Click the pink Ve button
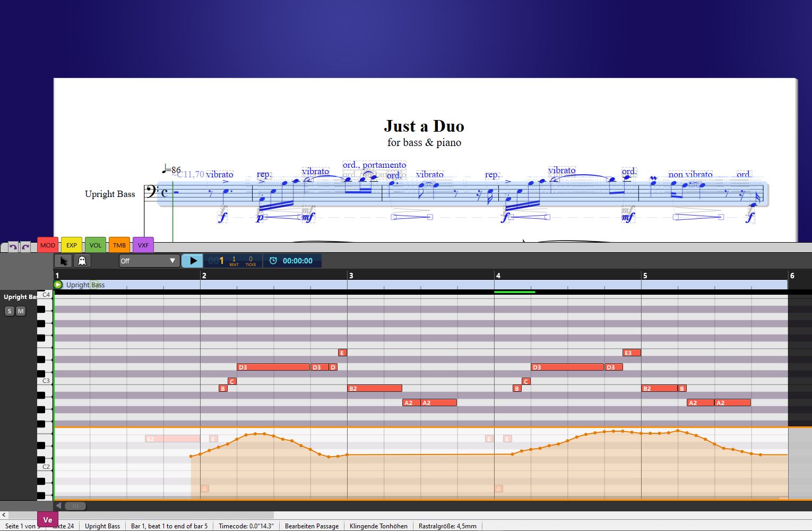The width and height of the screenshot is (812, 531). pos(48,520)
